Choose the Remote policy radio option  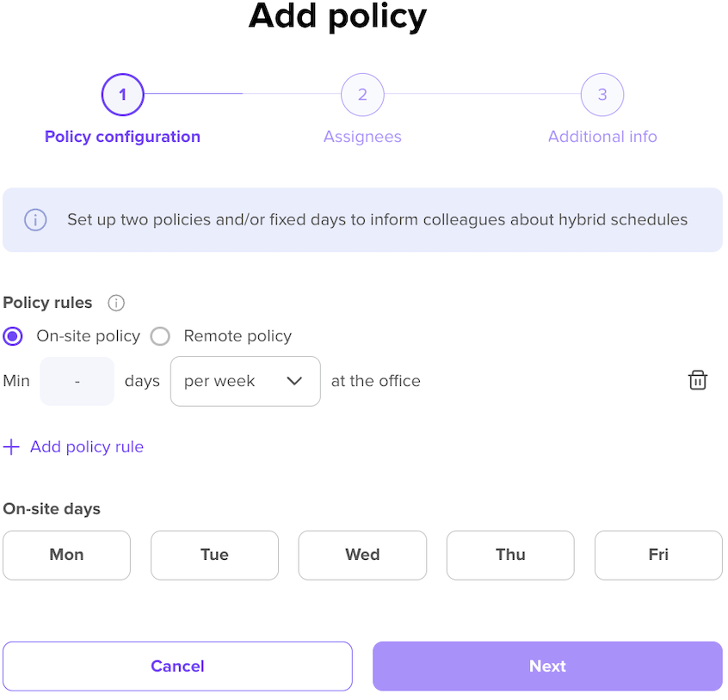point(160,336)
